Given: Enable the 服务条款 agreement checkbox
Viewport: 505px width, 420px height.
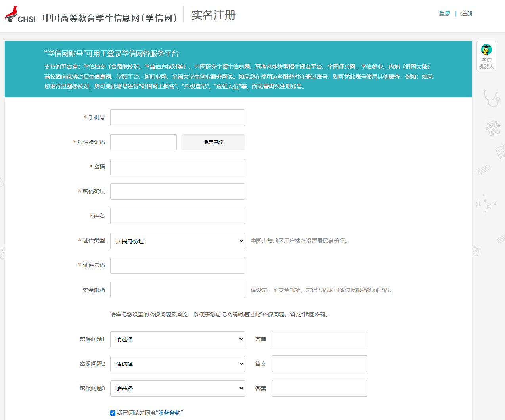Looking at the screenshot, I should 113,413.
